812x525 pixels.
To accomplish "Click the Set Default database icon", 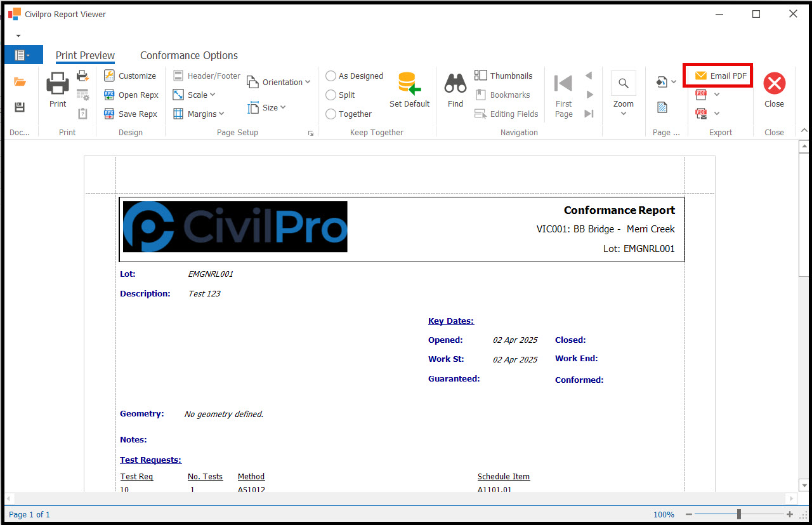I will [409, 90].
